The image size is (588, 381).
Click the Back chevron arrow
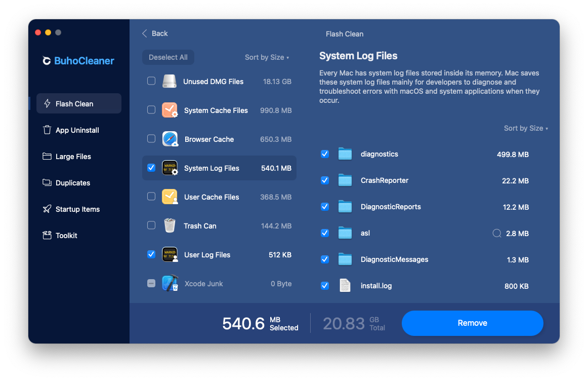pyautogui.click(x=144, y=33)
